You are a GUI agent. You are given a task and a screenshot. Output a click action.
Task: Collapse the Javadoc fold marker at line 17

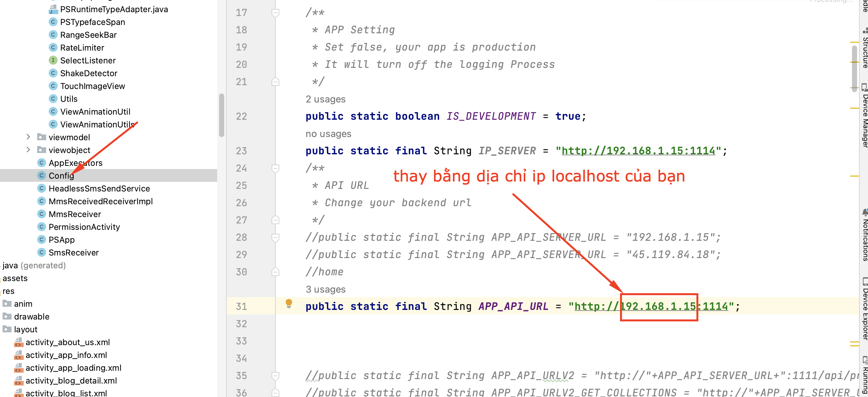(x=275, y=13)
